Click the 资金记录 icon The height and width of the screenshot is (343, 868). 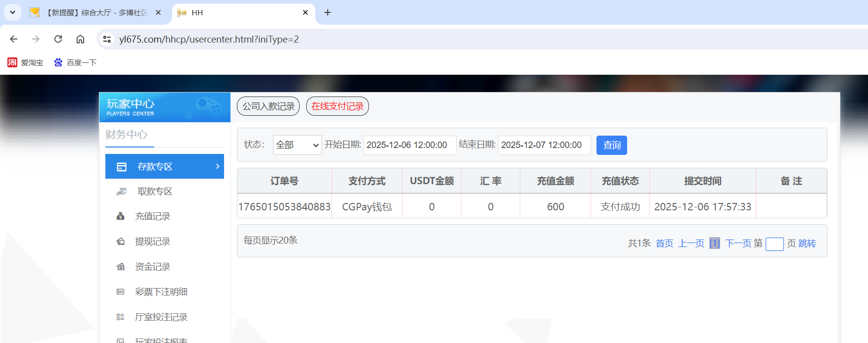[120, 267]
